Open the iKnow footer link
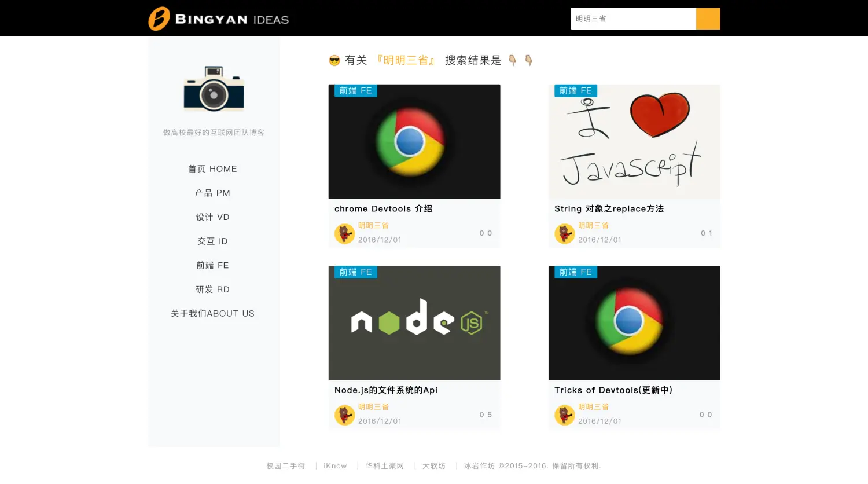 [335, 466]
